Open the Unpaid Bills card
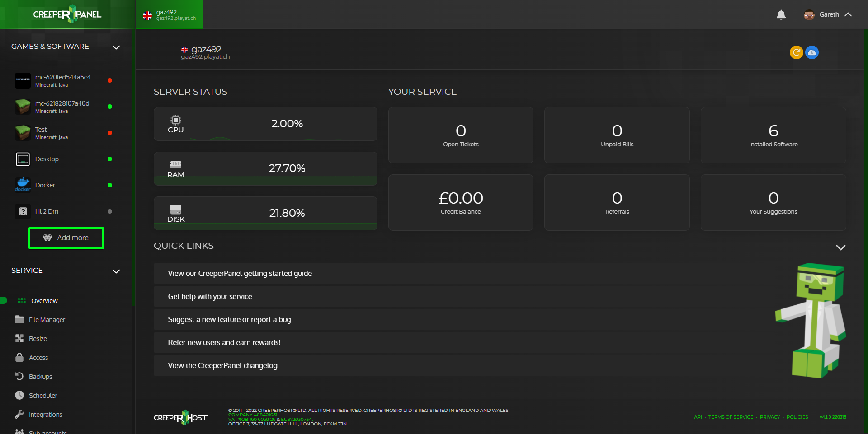Viewport: 868px width, 434px height. pyautogui.click(x=617, y=135)
